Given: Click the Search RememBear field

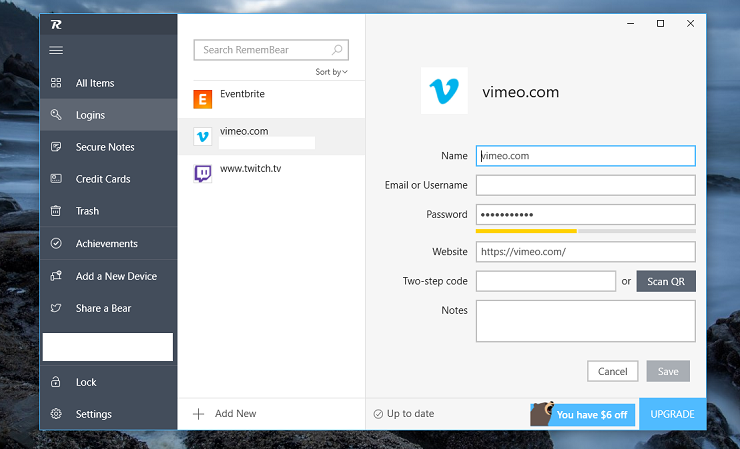Looking at the screenshot, I should click(271, 50).
